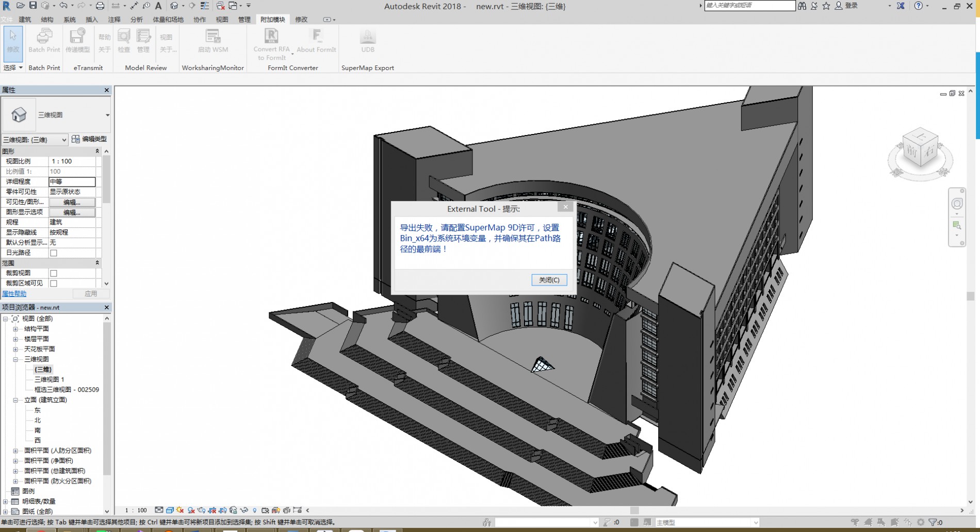
Task: Enable the Crop View (裁剪视图) checkbox
Action: [x=54, y=273]
